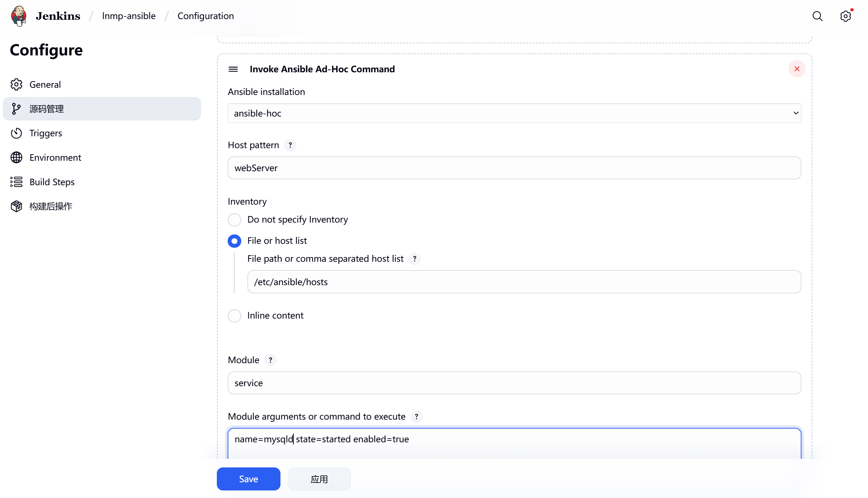Image resolution: width=868 pixels, height=498 pixels.
Task: Open lnmp-ansible breadcrumb link
Action: pos(129,16)
